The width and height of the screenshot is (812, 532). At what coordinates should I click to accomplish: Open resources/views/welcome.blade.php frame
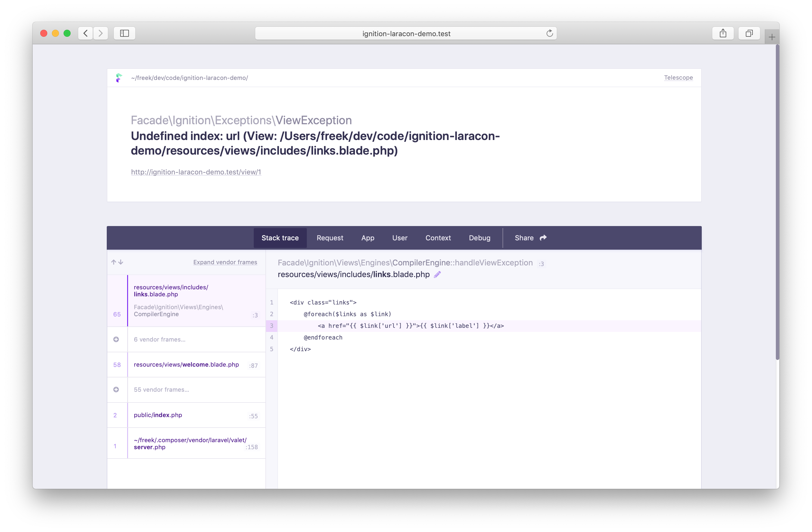[x=186, y=364]
